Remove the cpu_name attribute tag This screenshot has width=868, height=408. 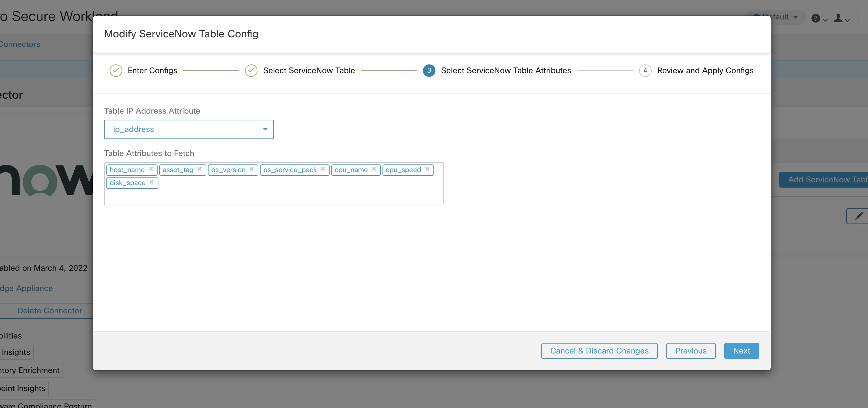[x=374, y=169]
